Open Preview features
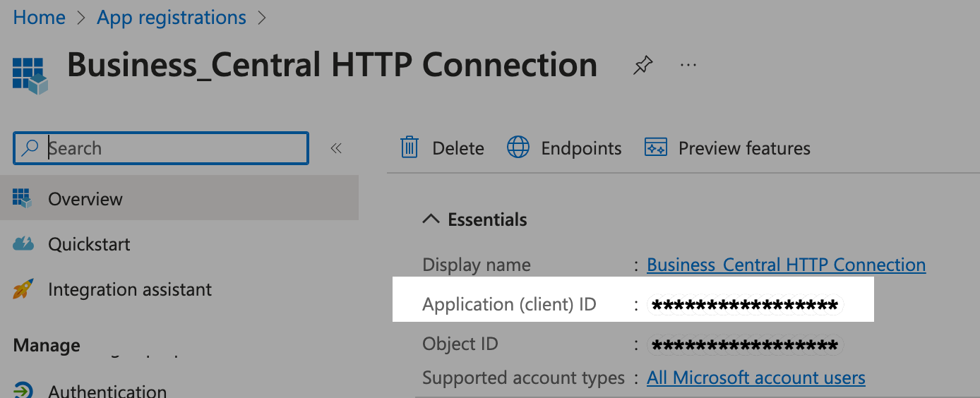 tap(728, 148)
